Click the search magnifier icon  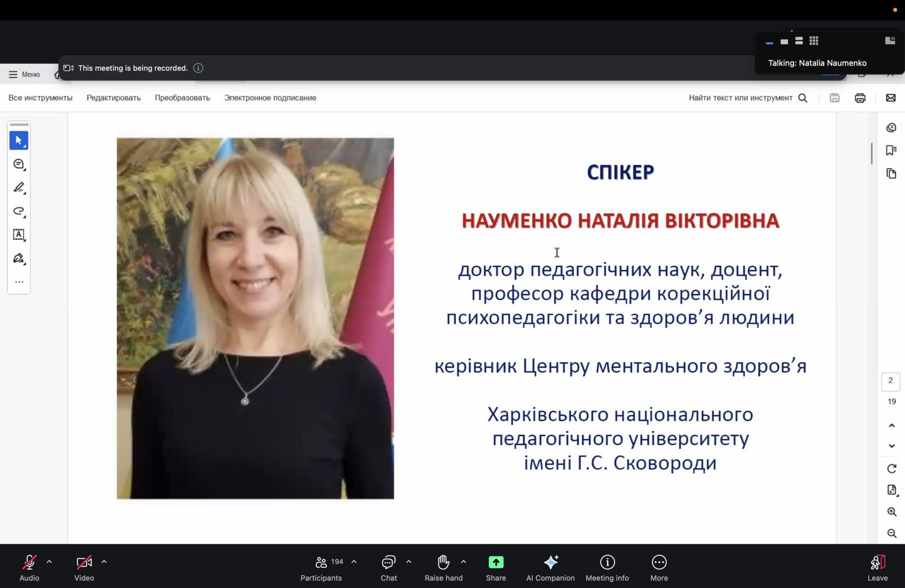coord(803,98)
